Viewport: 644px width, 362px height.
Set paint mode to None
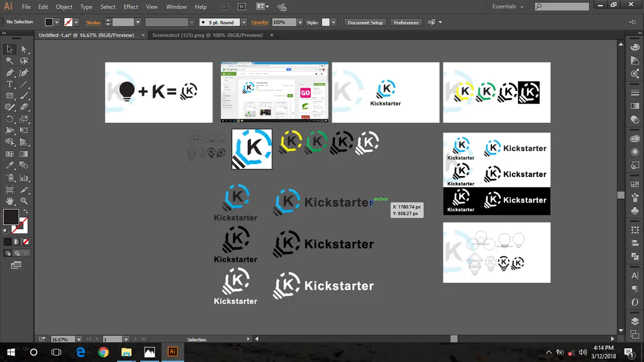click(26, 242)
